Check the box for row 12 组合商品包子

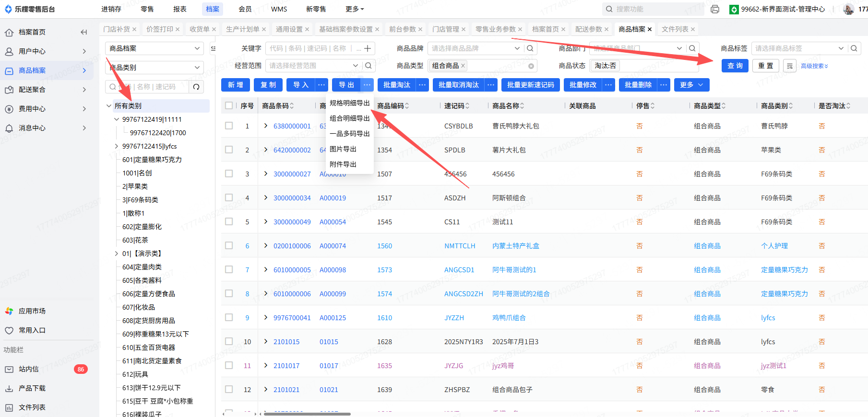pyautogui.click(x=229, y=389)
